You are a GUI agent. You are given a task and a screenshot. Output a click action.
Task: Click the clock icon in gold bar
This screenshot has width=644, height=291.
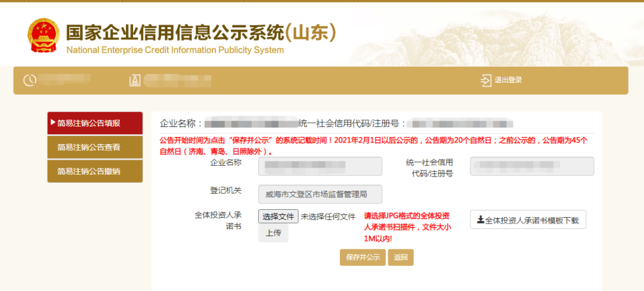[x=30, y=81]
